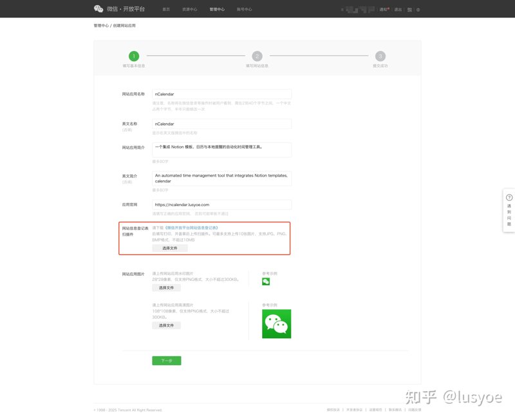The image size is (515, 420).
Task: Click step 1 circle 填写基本信息
Action: point(134,56)
